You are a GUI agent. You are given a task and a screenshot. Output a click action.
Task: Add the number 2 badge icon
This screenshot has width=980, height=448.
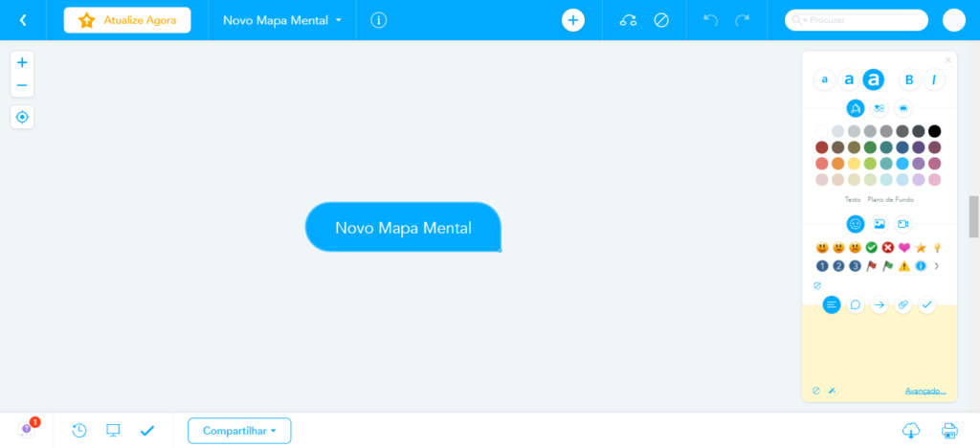tap(838, 266)
